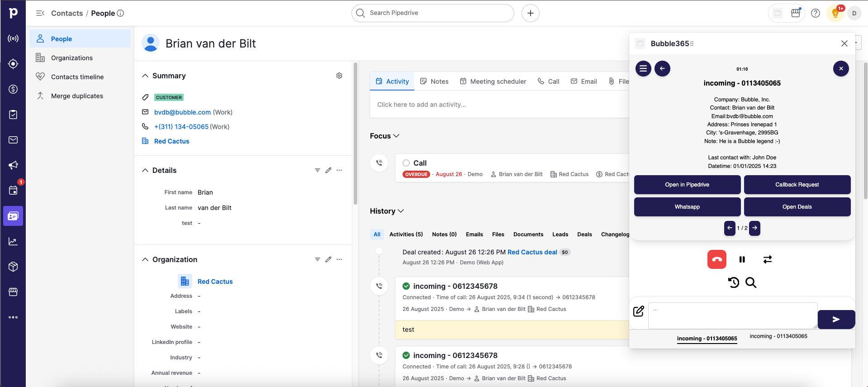Image resolution: width=868 pixels, height=387 pixels.
Task: Open call history icon in Bubble365
Action: coord(733,282)
